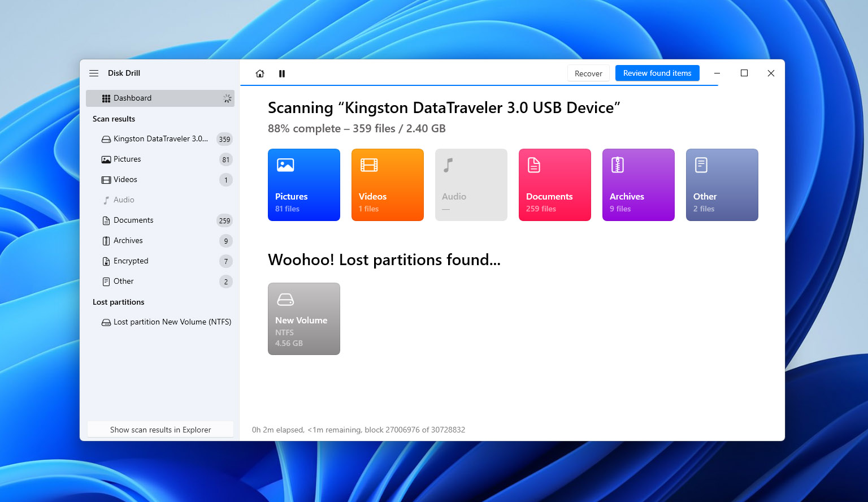Open the purple Archives card with 9 files
This screenshot has width=868, height=502.
(x=639, y=185)
